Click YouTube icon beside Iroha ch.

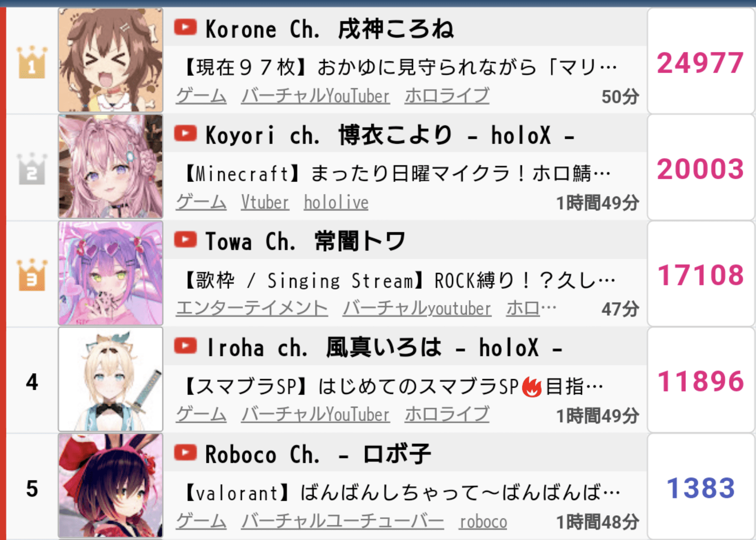click(185, 346)
